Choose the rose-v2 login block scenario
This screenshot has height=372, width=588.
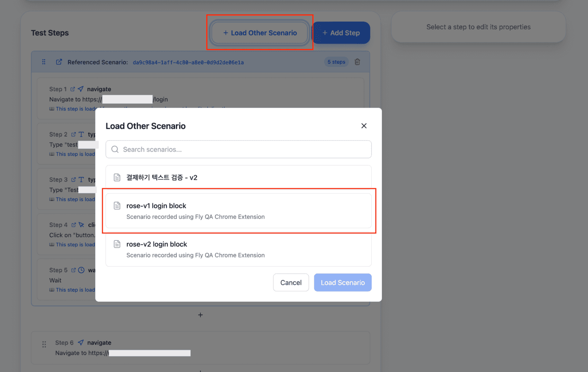click(238, 249)
